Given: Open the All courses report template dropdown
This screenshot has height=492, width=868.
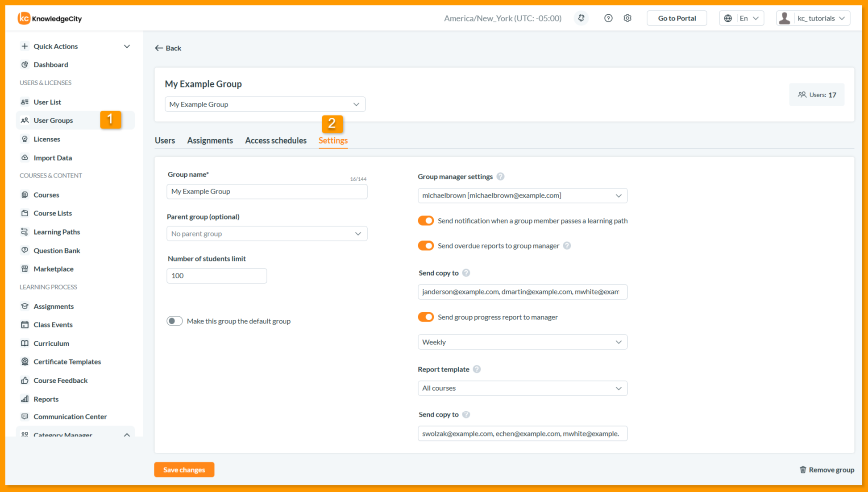Looking at the screenshot, I should coord(523,388).
